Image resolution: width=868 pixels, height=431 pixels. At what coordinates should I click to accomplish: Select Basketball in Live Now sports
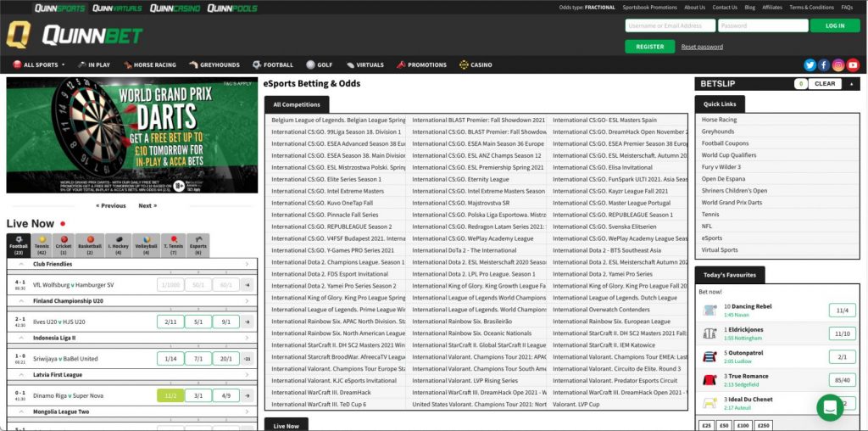coord(90,245)
